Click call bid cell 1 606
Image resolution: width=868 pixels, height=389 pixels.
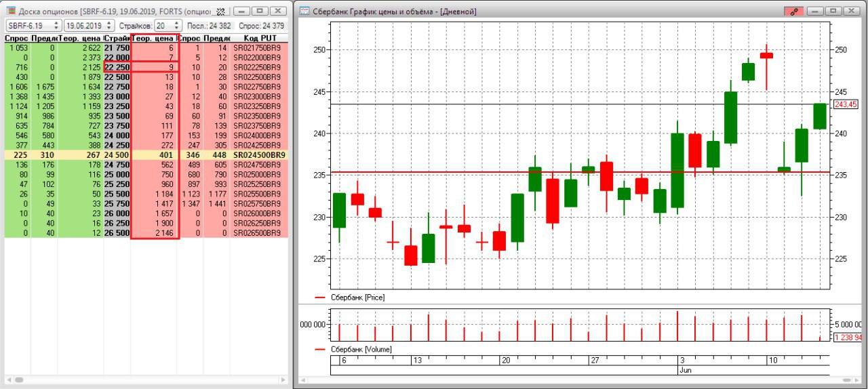17,87
